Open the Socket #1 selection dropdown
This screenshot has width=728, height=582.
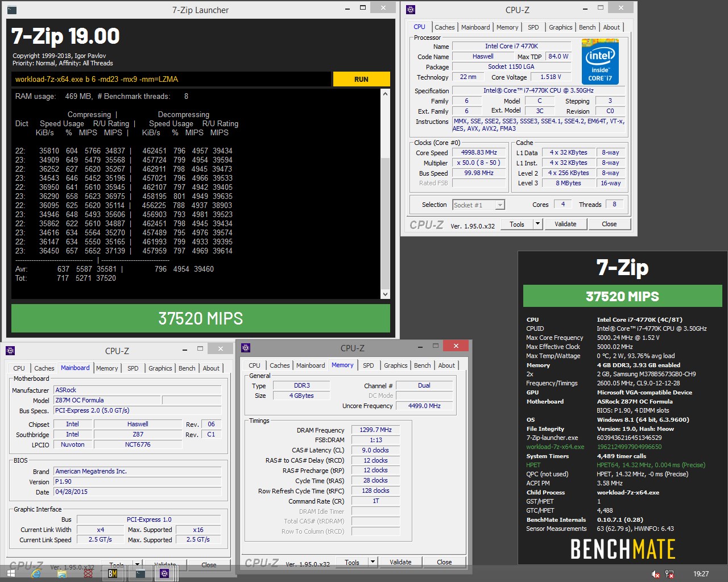click(x=478, y=205)
